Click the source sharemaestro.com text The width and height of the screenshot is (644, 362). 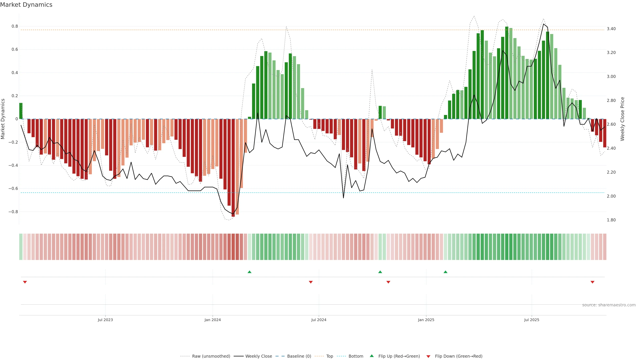(x=609, y=305)
